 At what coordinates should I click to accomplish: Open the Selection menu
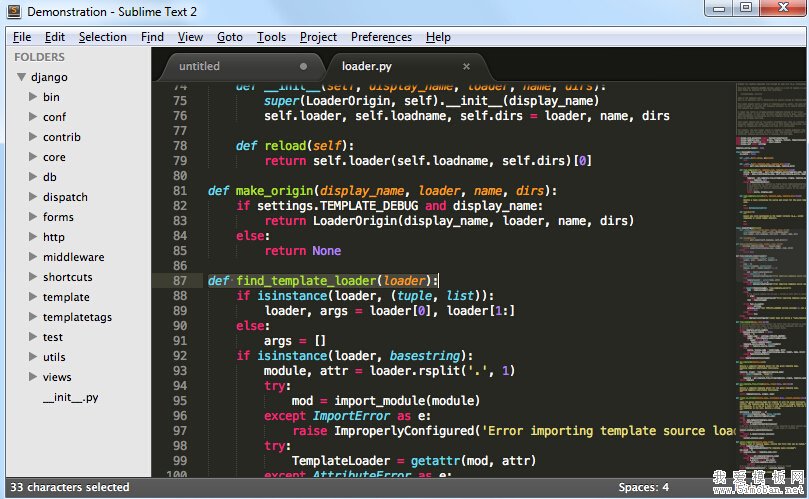point(103,37)
